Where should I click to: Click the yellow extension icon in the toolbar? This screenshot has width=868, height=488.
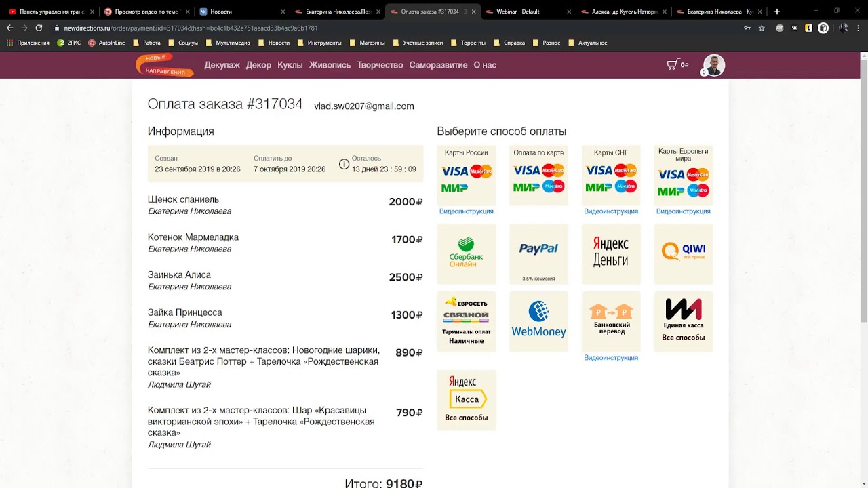pyautogui.click(x=808, y=28)
